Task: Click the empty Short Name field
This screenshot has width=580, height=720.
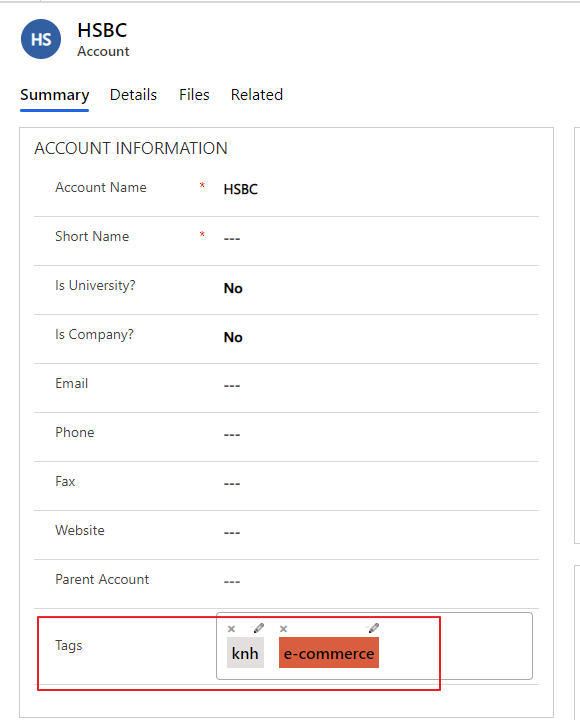Action: click(380, 238)
